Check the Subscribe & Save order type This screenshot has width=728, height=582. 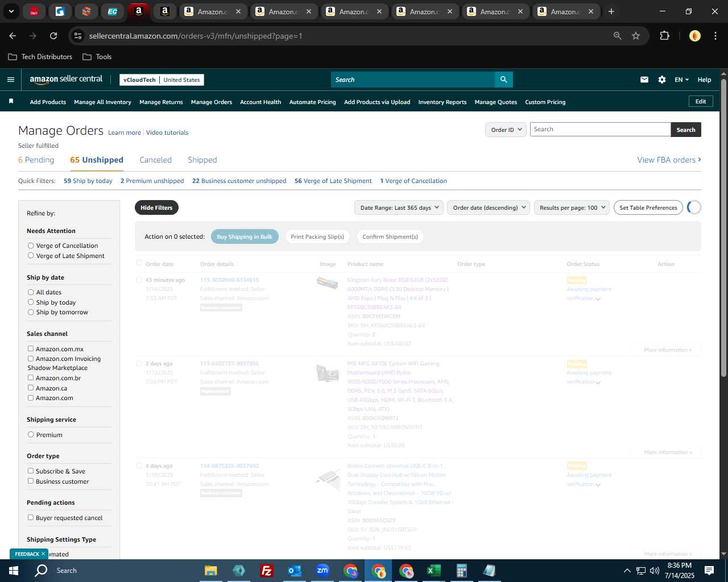click(31, 471)
